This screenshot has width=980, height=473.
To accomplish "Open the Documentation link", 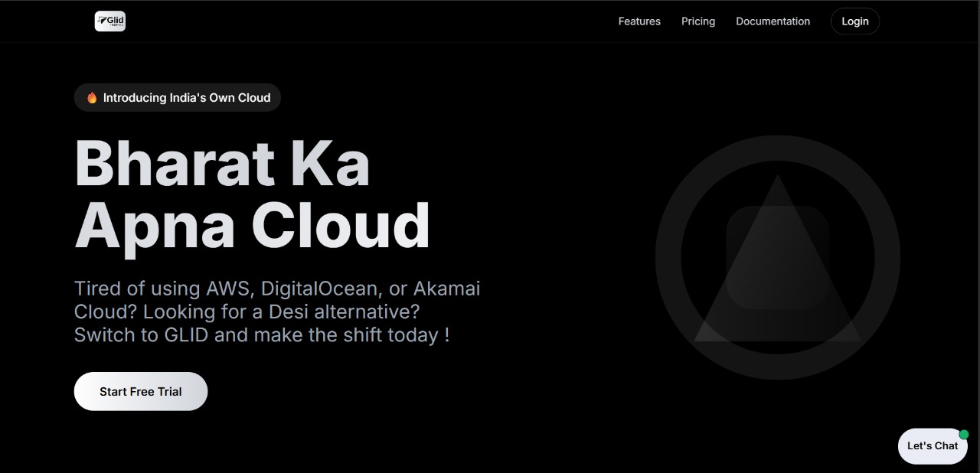I will click(x=773, y=21).
